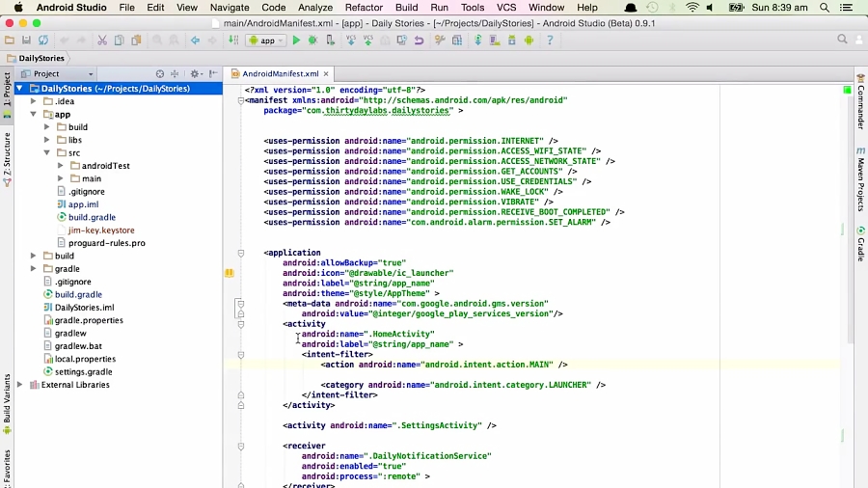
Task: Click Sync Project with Gradle Files icon
Action: [477, 41]
